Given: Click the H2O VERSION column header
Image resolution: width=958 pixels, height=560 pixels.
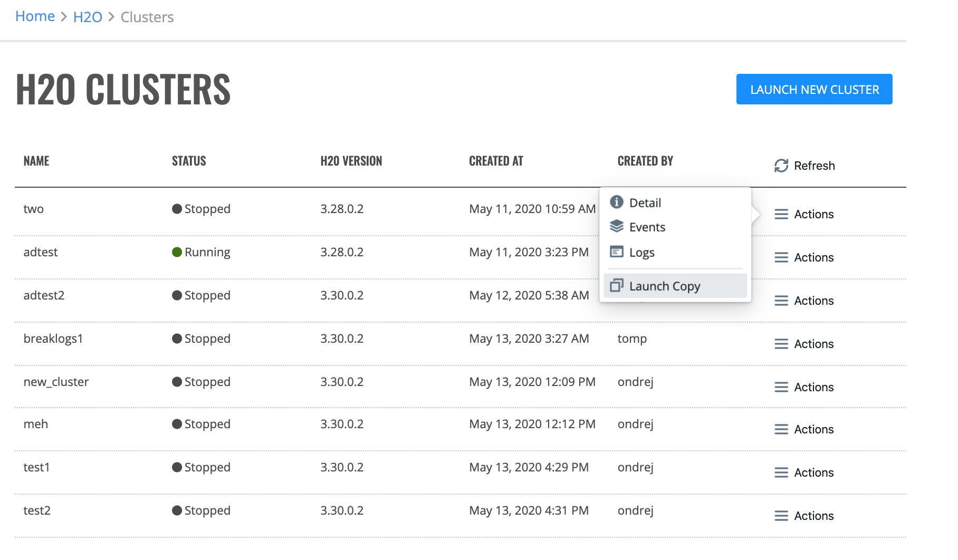Looking at the screenshot, I should [351, 161].
